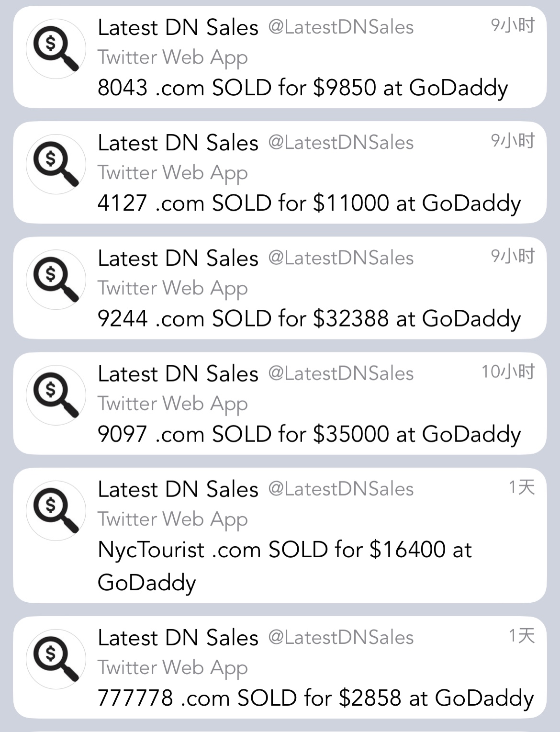Click "Latest DN Sales" name on the 777778 tweet
The width and height of the screenshot is (560, 732).
click(178, 638)
